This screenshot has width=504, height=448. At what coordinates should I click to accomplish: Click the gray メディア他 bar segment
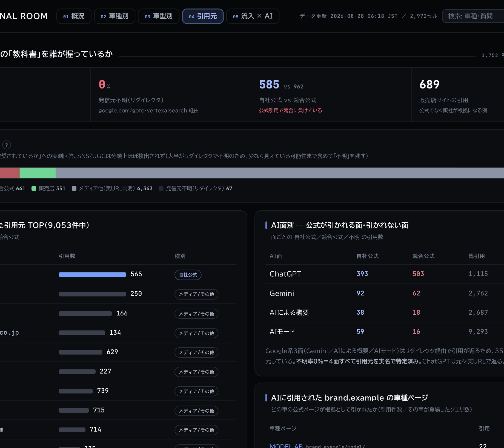pos(280,173)
